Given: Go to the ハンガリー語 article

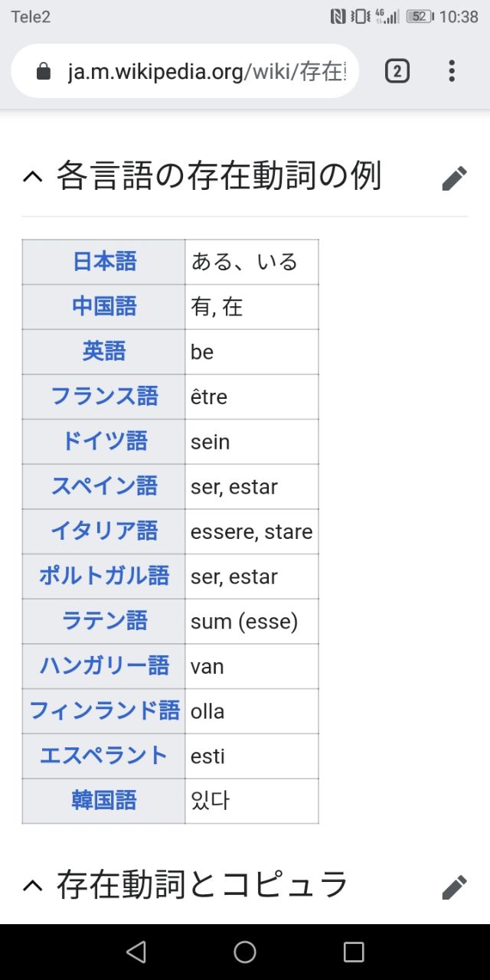Looking at the screenshot, I should tap(104, 665).
